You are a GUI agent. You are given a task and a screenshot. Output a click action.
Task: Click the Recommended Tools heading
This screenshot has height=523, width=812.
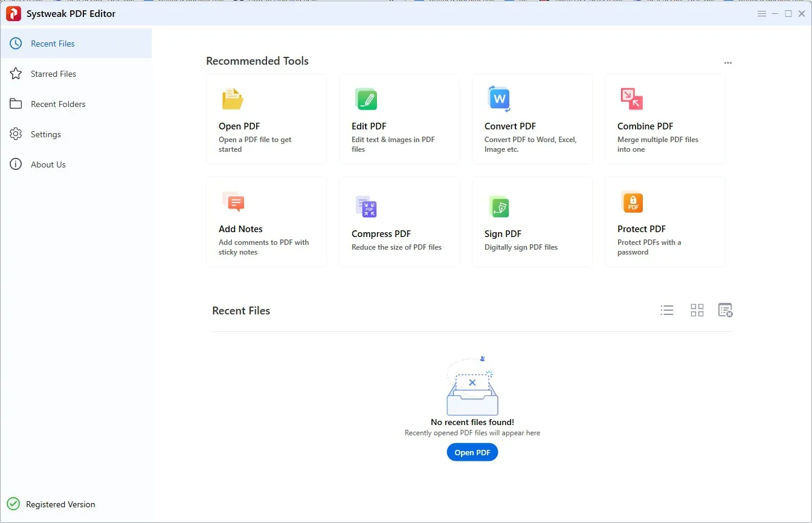click(257, 61)
